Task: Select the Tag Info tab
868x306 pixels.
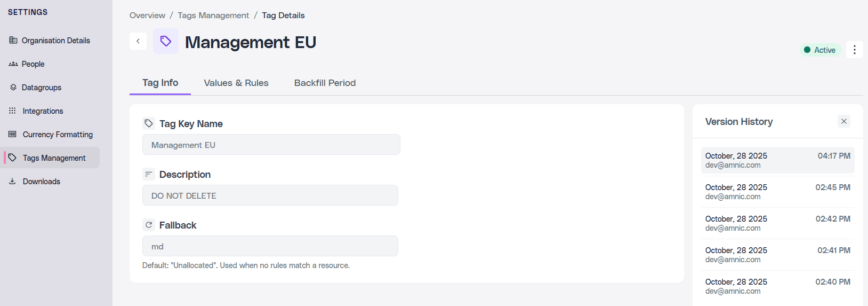Action: pyautogui.click(x=160, y=83)
